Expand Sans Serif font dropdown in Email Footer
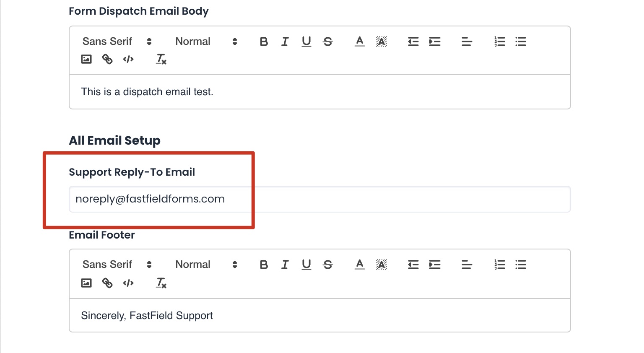The image size is (644, 353). tap(117, 265)
